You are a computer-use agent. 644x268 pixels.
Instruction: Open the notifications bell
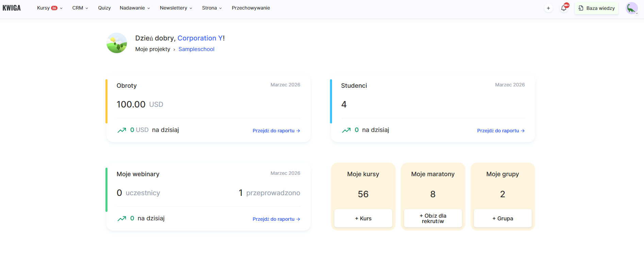click(564, 8)
